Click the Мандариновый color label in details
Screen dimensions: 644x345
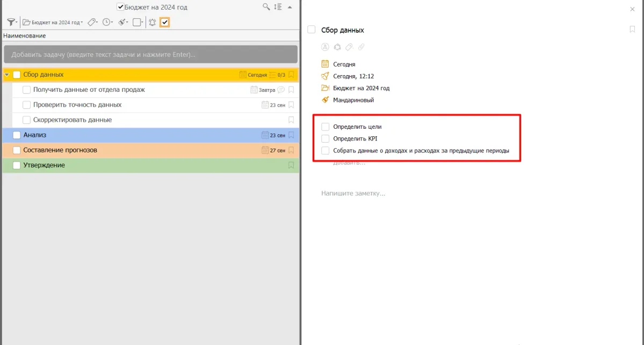(x=353, y=100)
